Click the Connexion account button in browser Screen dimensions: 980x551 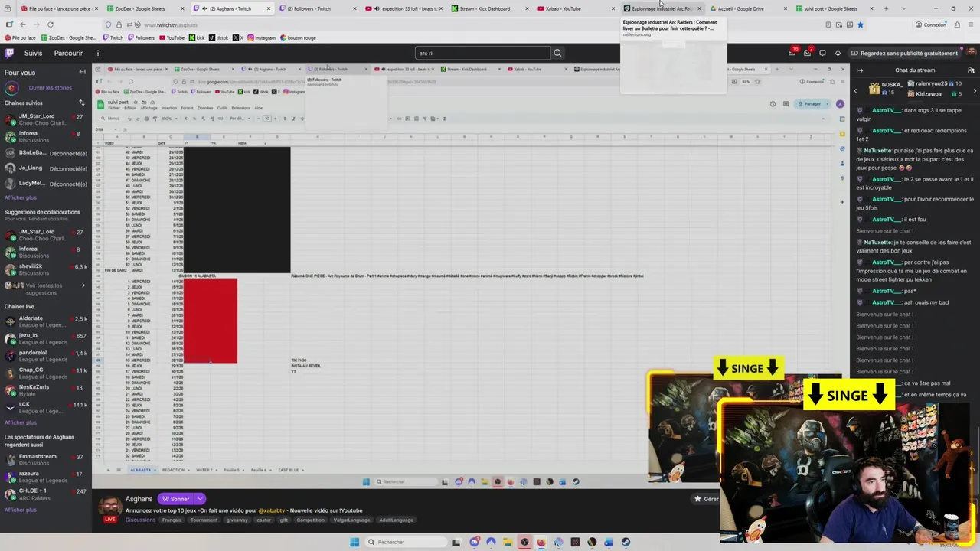click(x=930, y=24)
